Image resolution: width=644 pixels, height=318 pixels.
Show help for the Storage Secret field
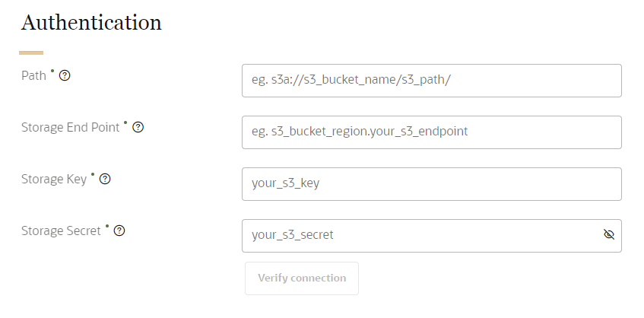pos(119,231)
